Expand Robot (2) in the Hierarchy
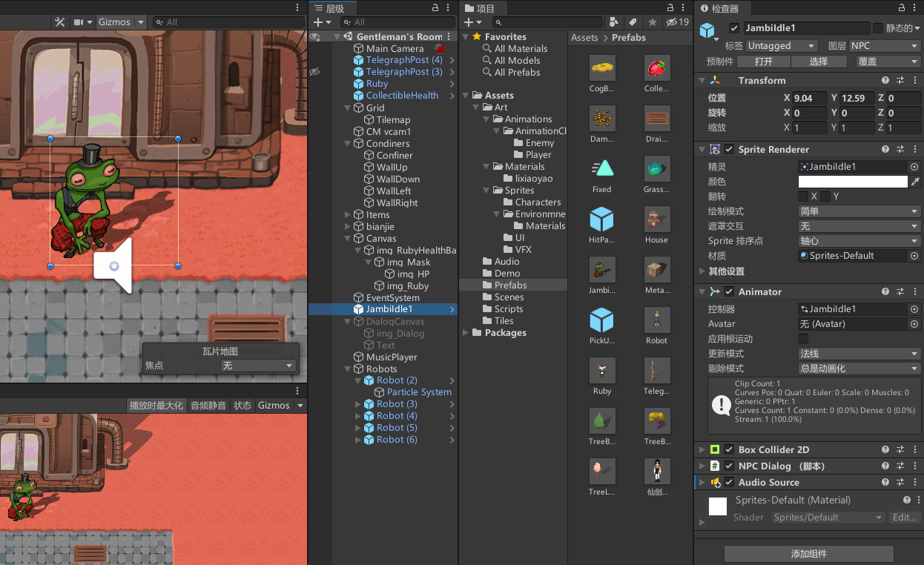Viewport: 924px width, 565px height. pos(357,380)
